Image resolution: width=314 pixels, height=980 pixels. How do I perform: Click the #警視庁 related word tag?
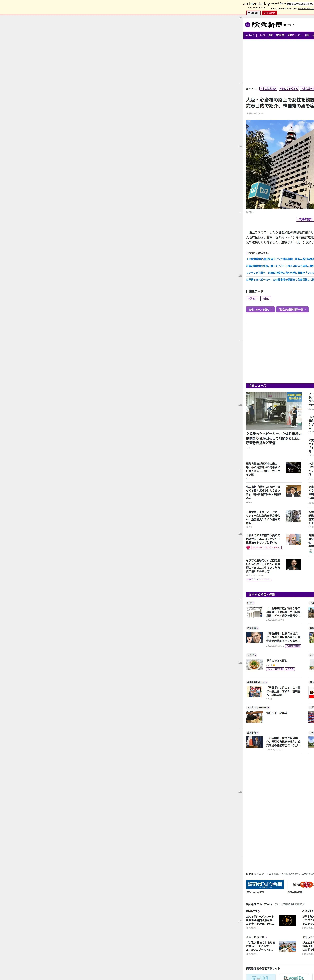click(252, 299)
